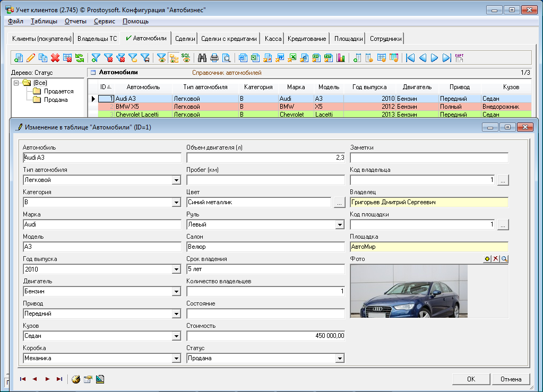Delete the photo with the red X icon
Screen dimensions: 543x392
coord(496,259)
